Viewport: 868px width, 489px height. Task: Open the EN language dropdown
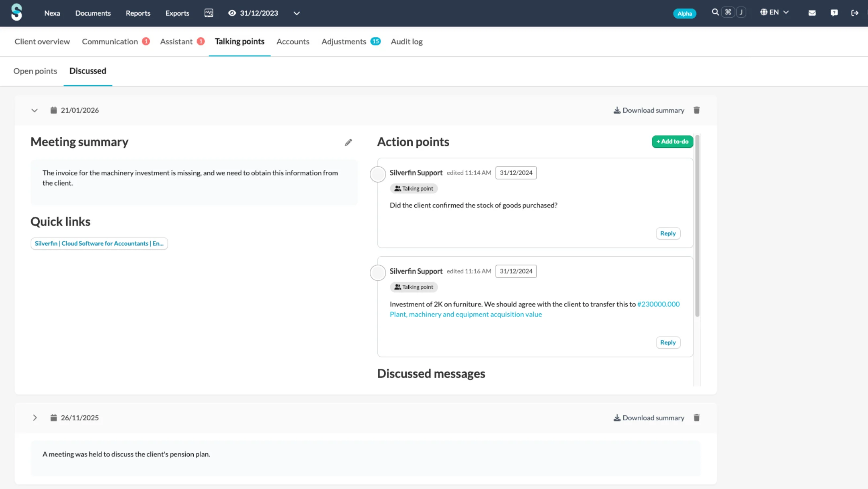click(x=774, y=12)
